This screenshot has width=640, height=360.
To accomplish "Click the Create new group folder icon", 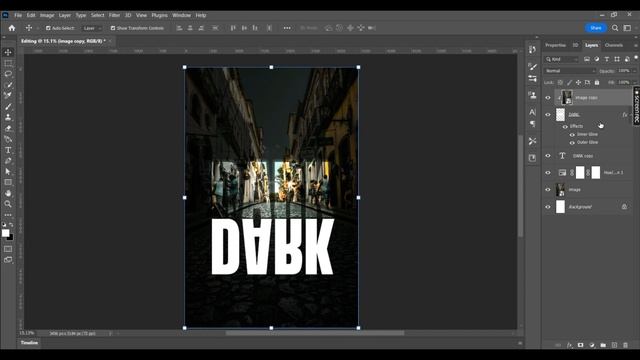I will coord(603,345).
